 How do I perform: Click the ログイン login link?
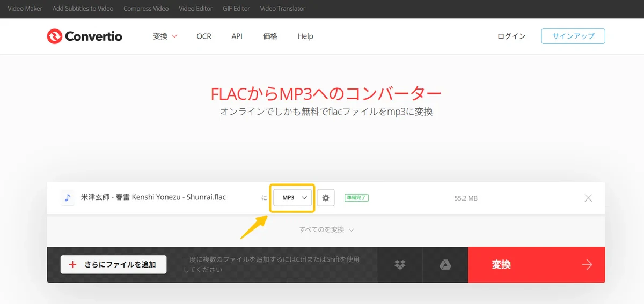(x=511, y=36)
